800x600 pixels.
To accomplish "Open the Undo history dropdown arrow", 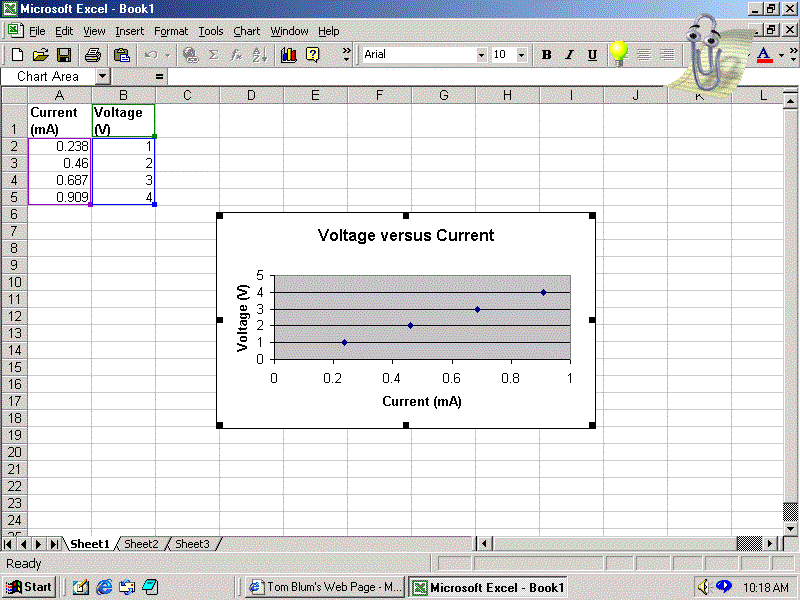I will [x=167, y=55].
